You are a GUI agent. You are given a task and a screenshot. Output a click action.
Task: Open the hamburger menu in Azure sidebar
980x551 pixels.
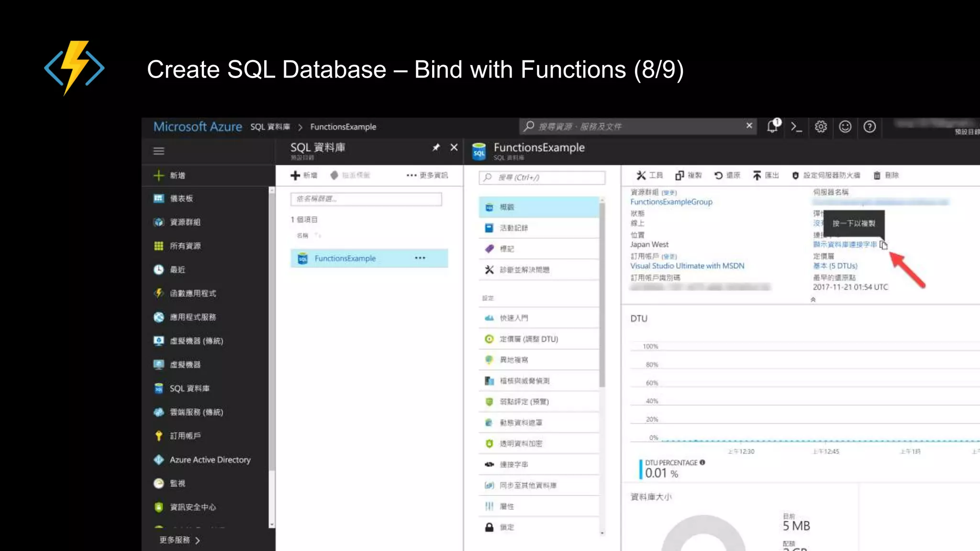pyautogui.click(x=158, y=151)
